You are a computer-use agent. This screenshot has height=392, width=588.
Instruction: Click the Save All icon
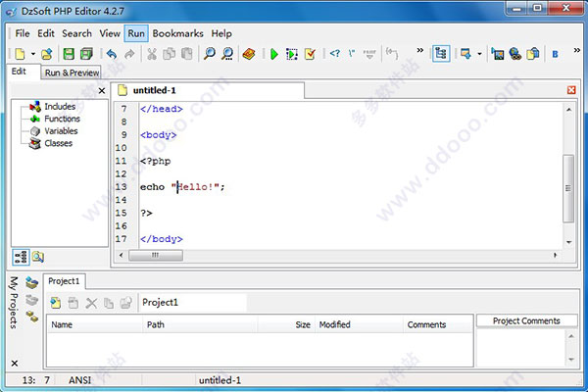click(86, 54)
